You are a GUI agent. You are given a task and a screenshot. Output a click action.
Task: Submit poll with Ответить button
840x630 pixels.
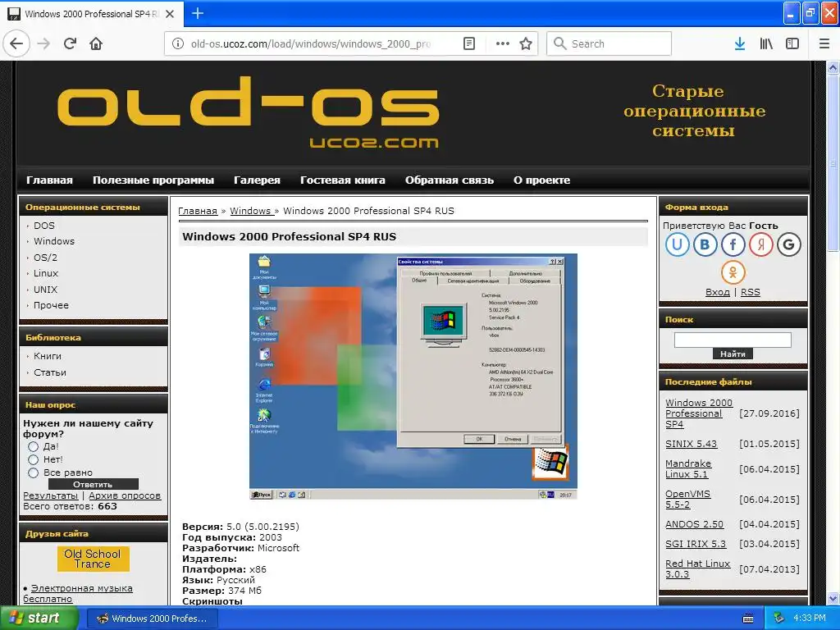94,484
